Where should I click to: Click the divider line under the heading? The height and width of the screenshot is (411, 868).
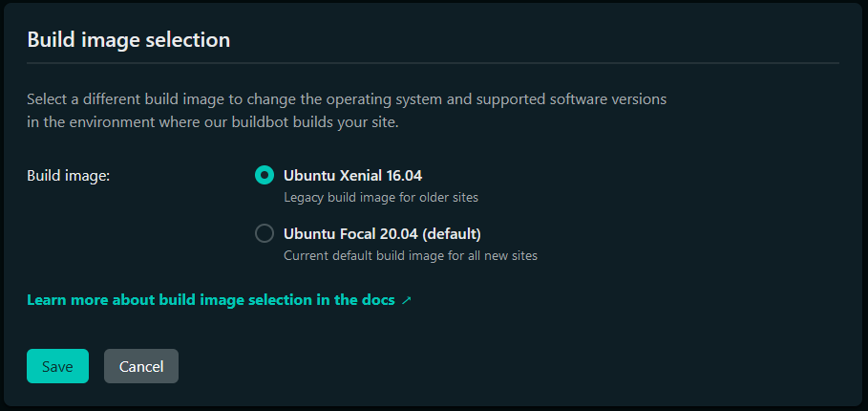433,63
